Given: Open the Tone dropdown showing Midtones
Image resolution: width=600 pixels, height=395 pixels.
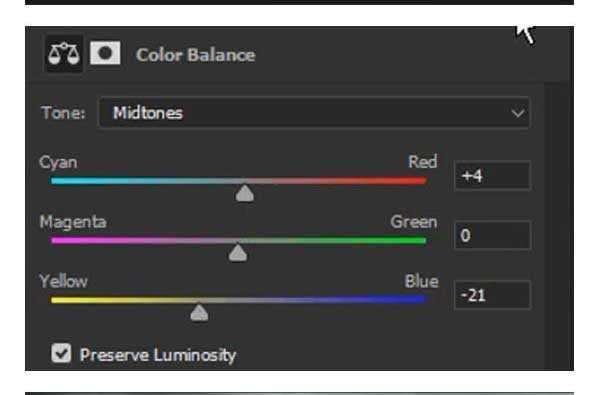Looking at the screenshot, I should (x=314, y=113).
